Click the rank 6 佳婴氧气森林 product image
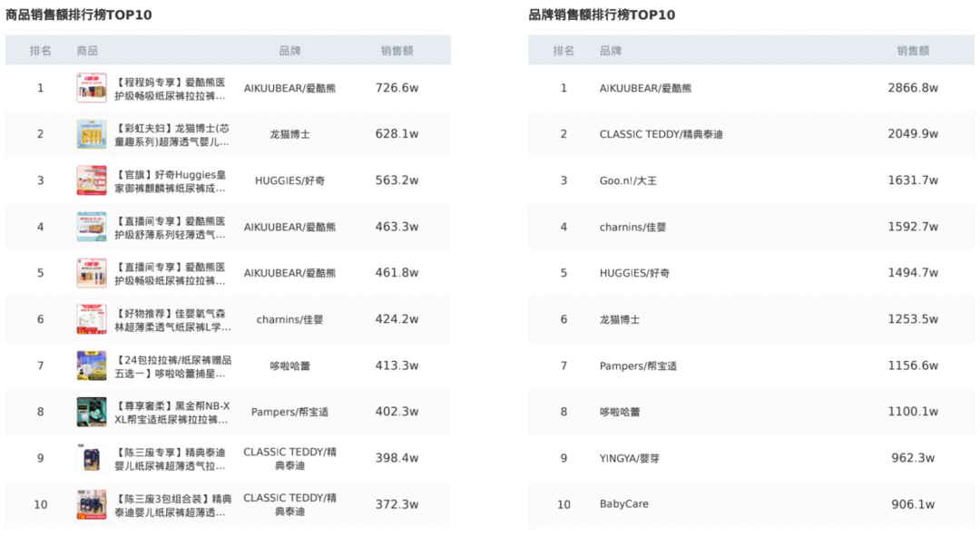 tap(92, 319)
